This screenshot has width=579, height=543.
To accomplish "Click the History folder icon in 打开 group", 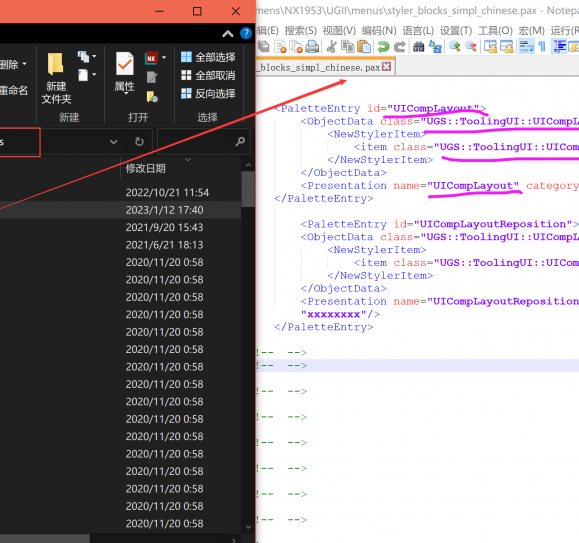I will (152, 97).
